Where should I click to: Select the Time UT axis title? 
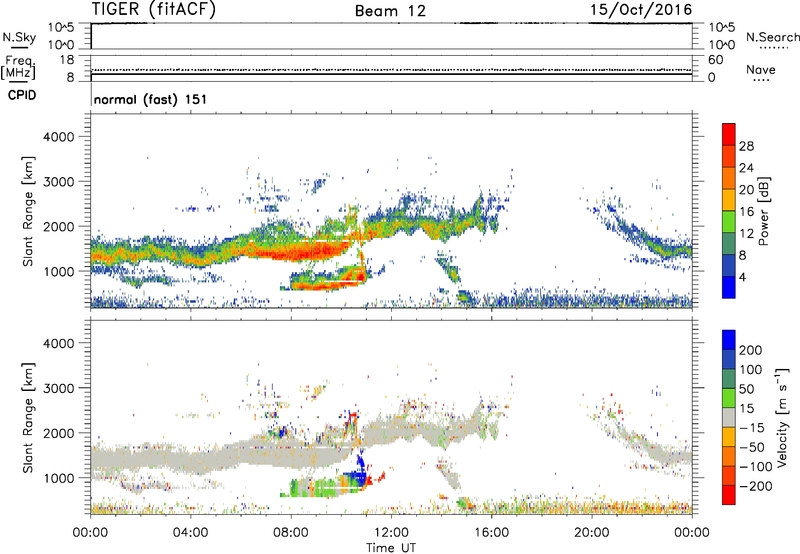391,548
